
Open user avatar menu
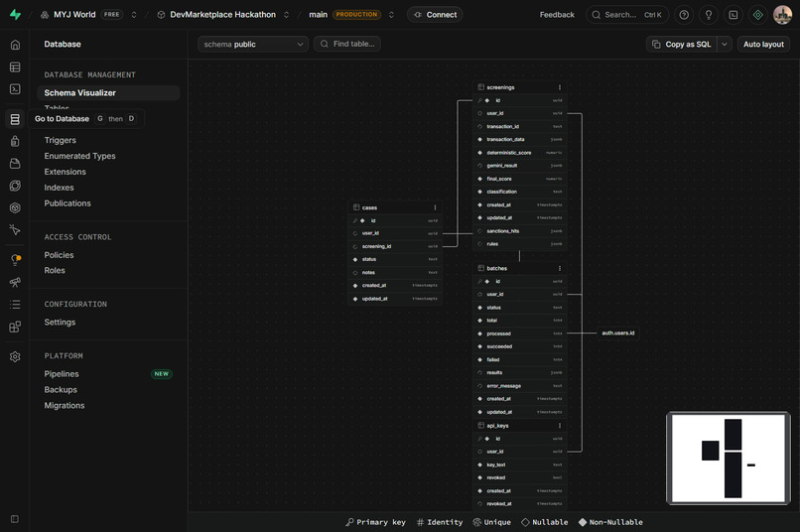click(x=782, y=15)
